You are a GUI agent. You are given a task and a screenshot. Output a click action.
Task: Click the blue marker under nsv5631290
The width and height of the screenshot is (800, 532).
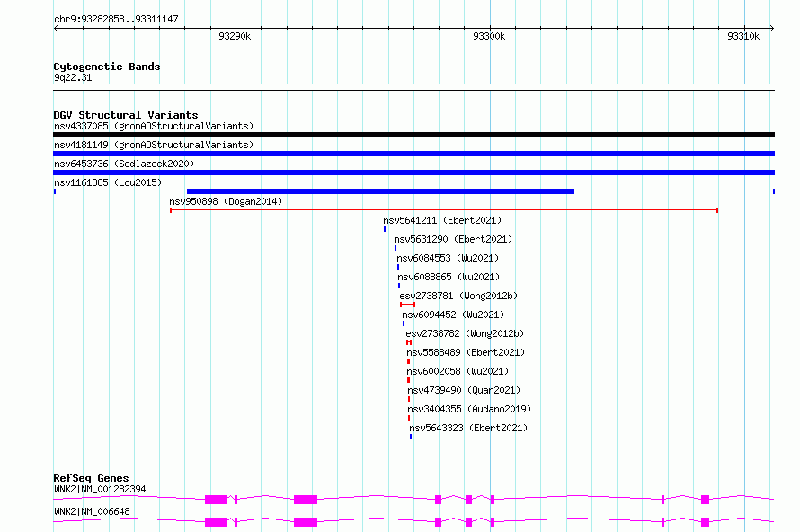pyautogui.click(x=396, y=248)
